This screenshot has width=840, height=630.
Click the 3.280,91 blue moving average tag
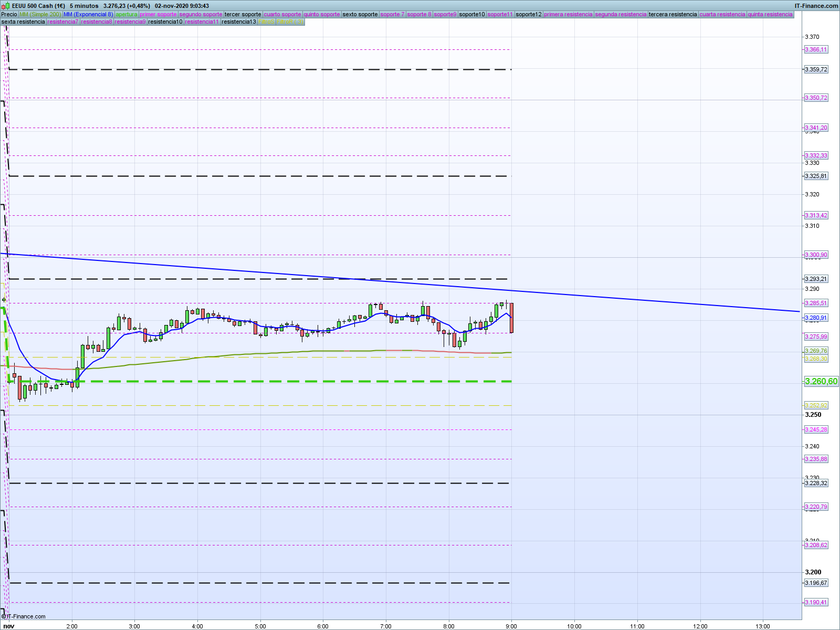[816, 318]
